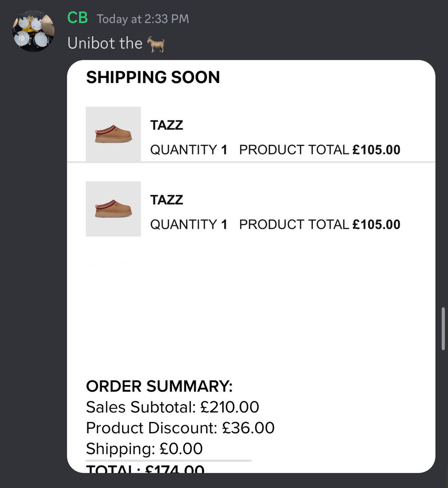Viewport: 448px width, 488px height.
Task: Open the first Tazz slipper thumbnail
Action: [x=113, y=134]
